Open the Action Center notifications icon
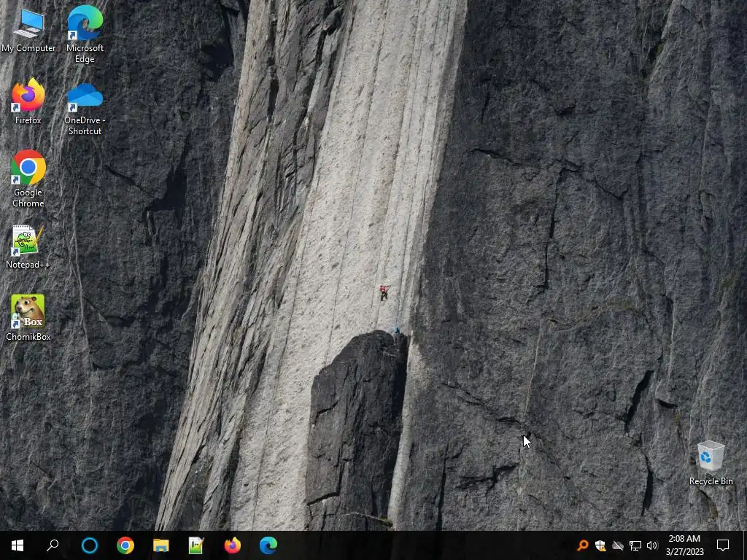This screenshot has width=747, height=560. click(x=723, y=545)
